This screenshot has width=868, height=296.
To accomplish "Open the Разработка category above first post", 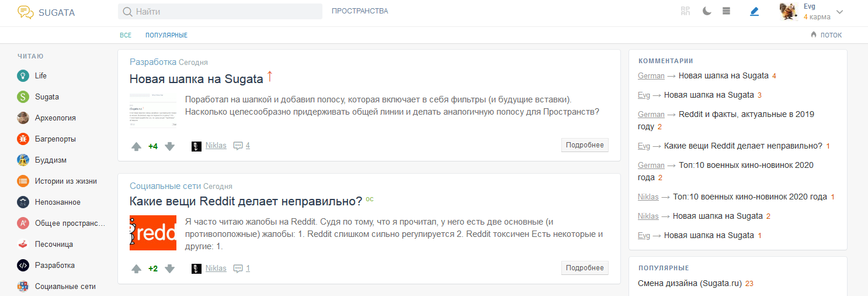I will pyautogui.click(x=153, y=62).
